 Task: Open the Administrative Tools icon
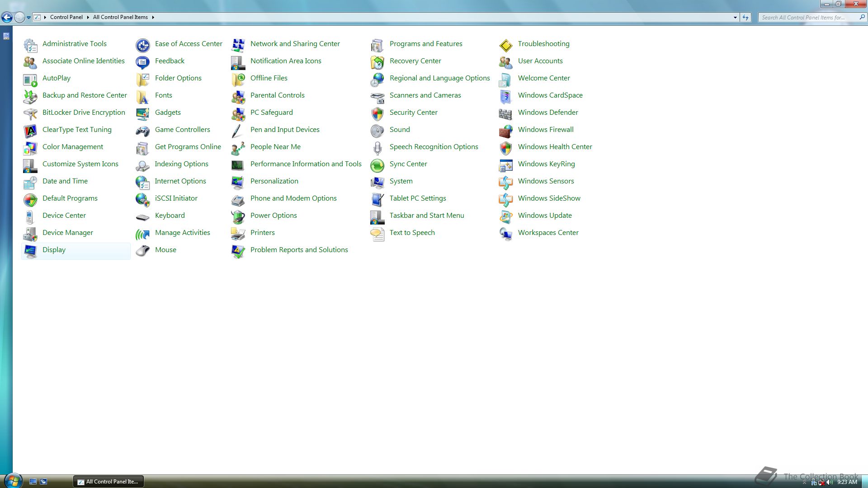30,45
